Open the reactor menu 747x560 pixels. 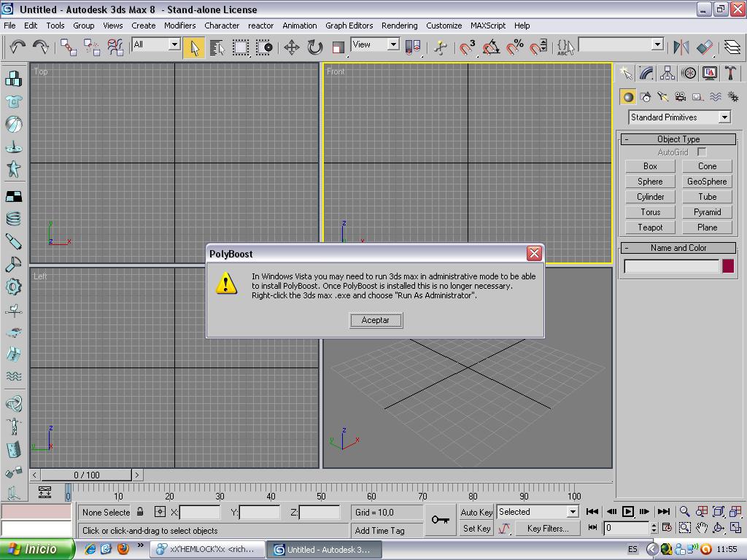point(260,26)
